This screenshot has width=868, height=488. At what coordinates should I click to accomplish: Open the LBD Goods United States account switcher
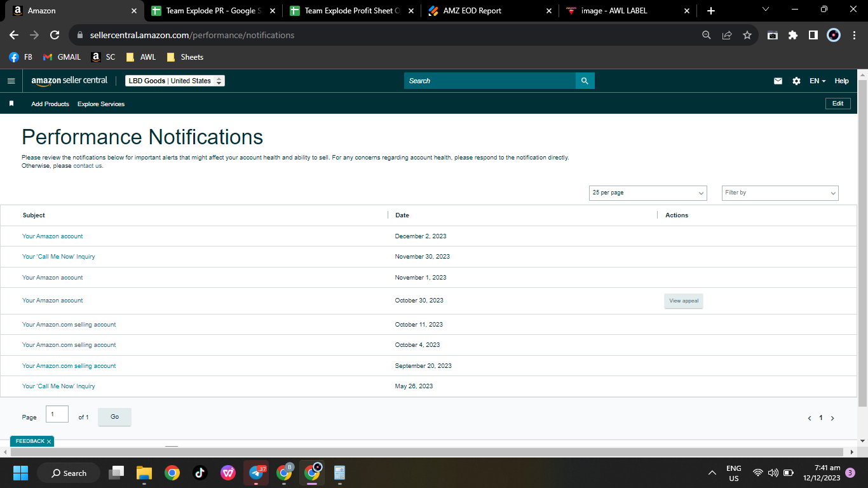175,81
